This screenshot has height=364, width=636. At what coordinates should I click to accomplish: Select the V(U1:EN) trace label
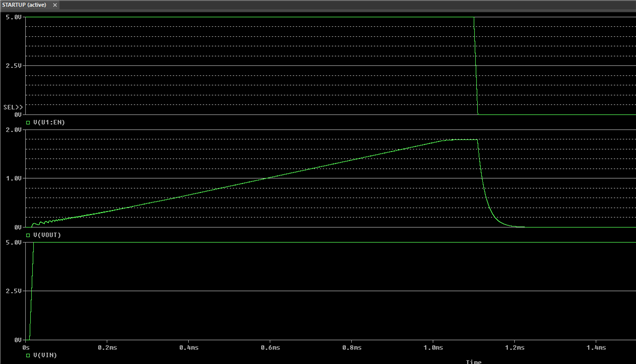(49, 122)
